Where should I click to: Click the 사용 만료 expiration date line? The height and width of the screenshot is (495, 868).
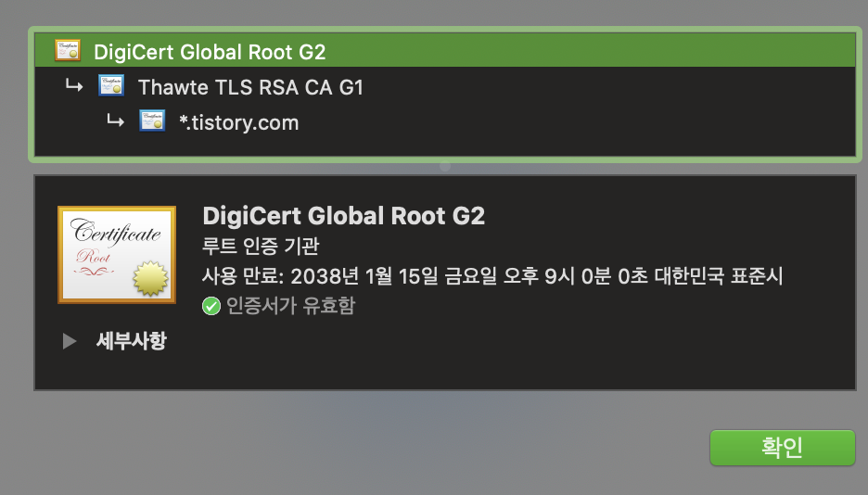click(492, 275)
